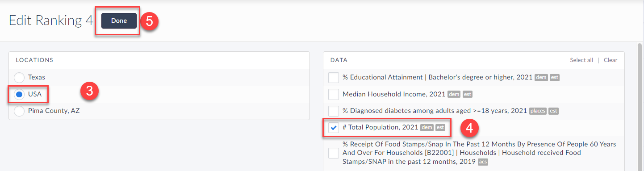This screenshot has height=171, width=644.
Task: Click the 'places' tag beside Diagnosed diabetes
Action: click(538, 111)
